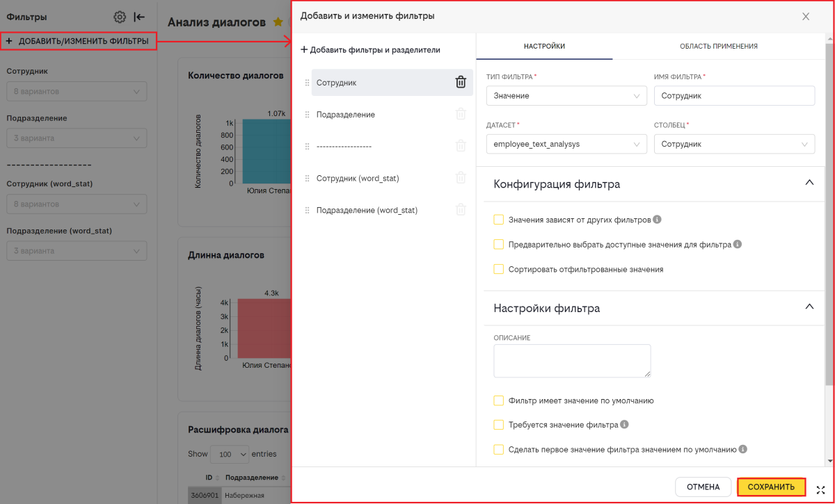The image size is (835, 504).
Task: Open Подразделение (word_stat) filter dropdown
Action: click(77, 251)
